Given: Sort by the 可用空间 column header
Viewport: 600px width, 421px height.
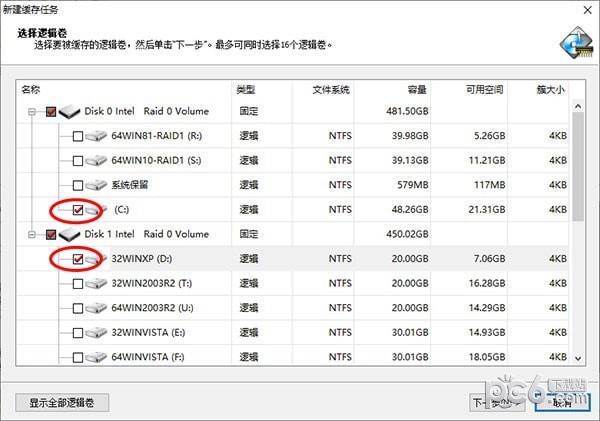Looking at the screenshot, I should 469,90.
